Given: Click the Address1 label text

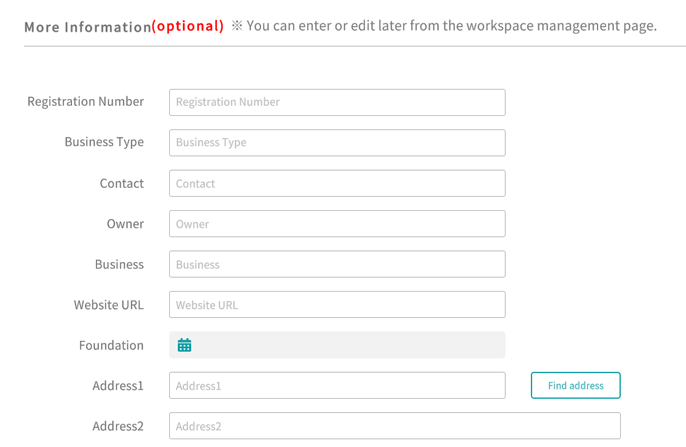Looking at the screenshot, I should tap(118, 385).
